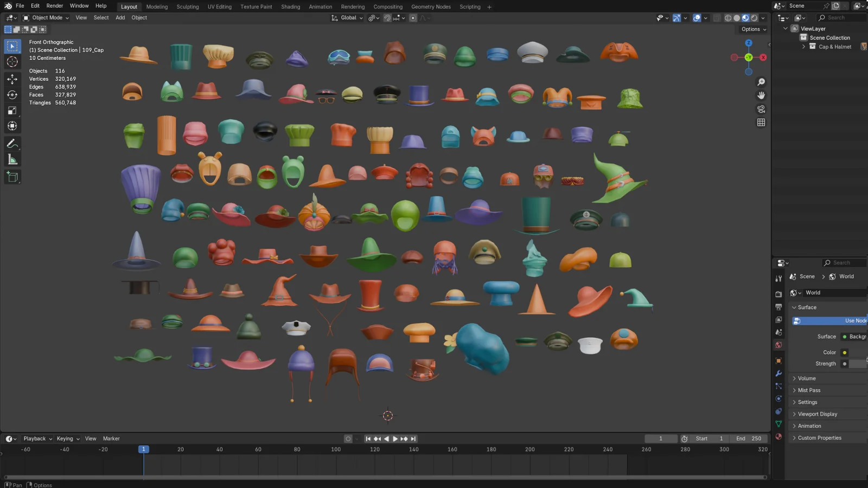This screenshot has width=868, height=488.
Task: Select the Rotate tool
Action: (12, 94)
